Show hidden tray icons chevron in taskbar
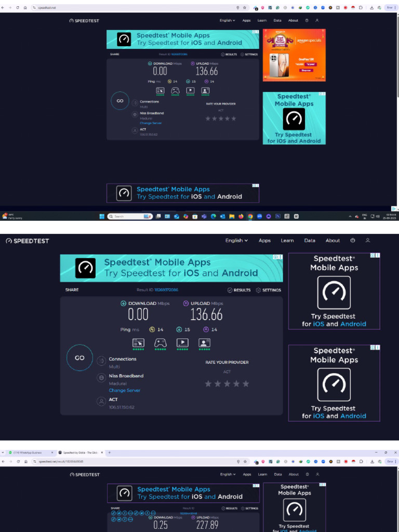Image resolution: width=399 pixels, height=532 pixels. point(350,216)
